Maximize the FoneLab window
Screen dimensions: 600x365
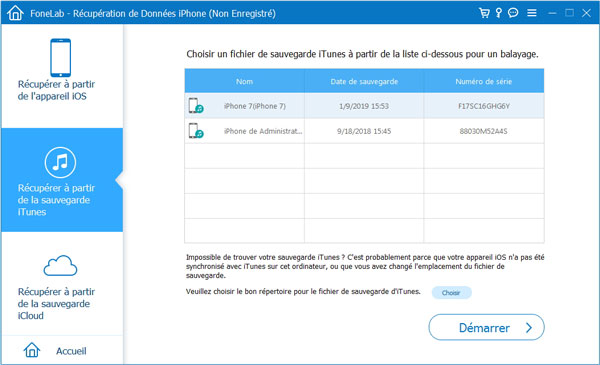(569, 13)
